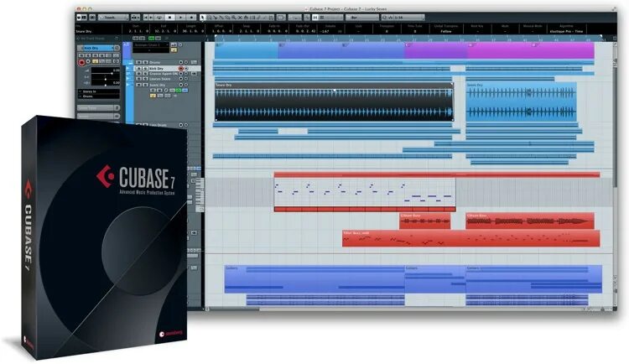This screenshot has height=364, width=629.
Task: Open the Drums output routing dropdown
Action: pos(99,96)
